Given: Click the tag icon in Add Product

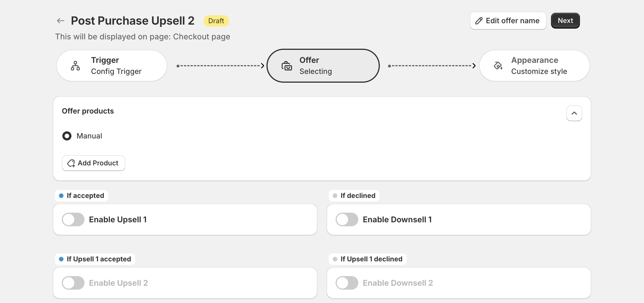Looking at the screenshot, I should 71,163.
